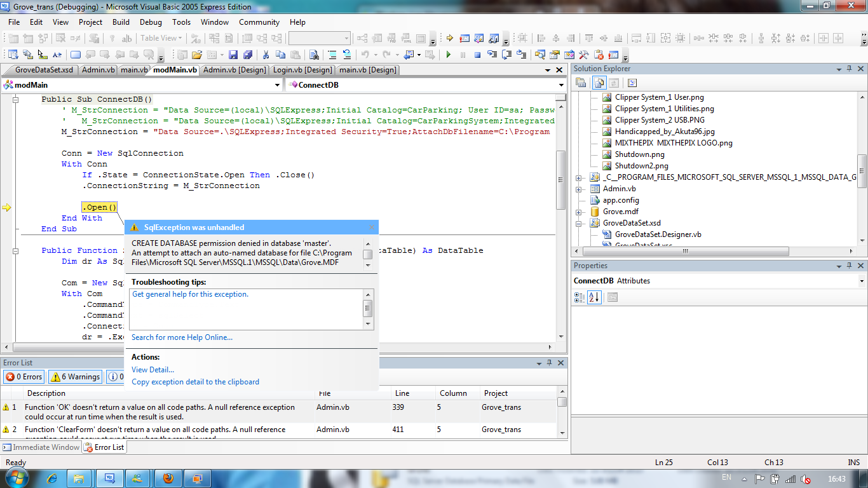Screen dimensions: 868x488
Task: Open the Toolbox (hammer and wrench) icon
Action: coord(583,55)
